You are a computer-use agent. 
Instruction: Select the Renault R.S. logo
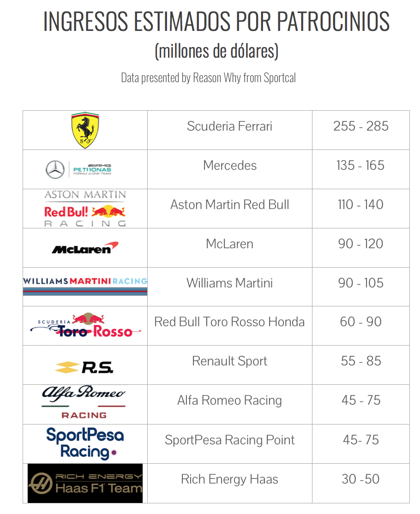[x=84, y=367]
